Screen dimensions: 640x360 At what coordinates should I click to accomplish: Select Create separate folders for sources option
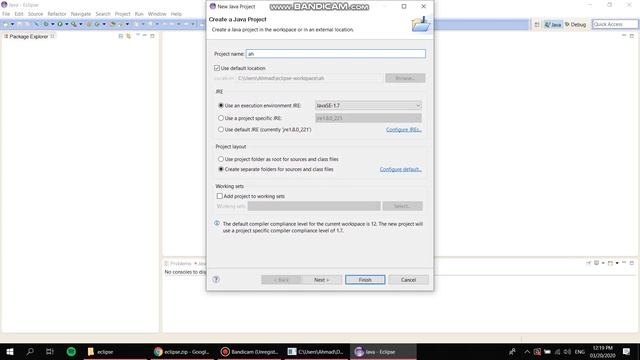point(221,169)
